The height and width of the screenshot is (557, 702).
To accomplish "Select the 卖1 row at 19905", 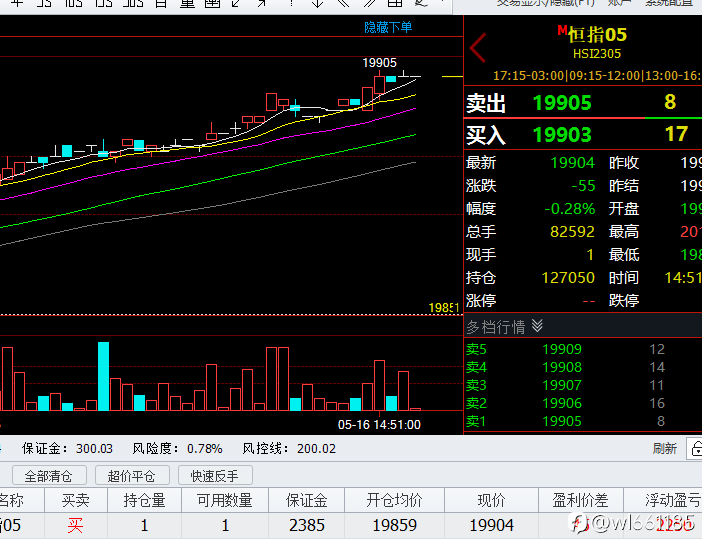I will click(x=582, y=420).
